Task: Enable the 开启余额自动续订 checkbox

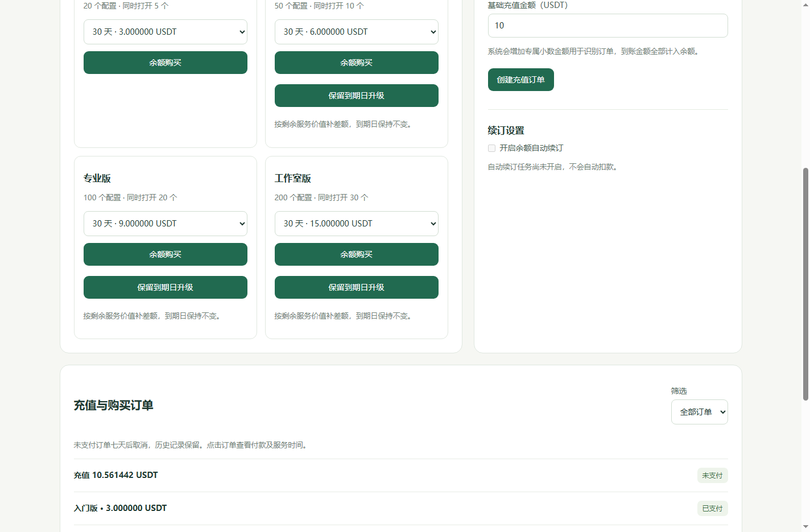Action: click(492, 148)
